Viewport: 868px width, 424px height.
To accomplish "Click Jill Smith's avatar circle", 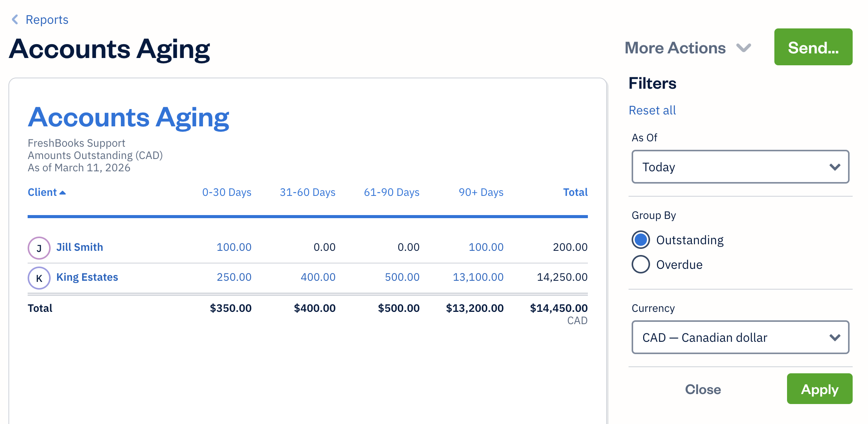I will click(38, 248).
